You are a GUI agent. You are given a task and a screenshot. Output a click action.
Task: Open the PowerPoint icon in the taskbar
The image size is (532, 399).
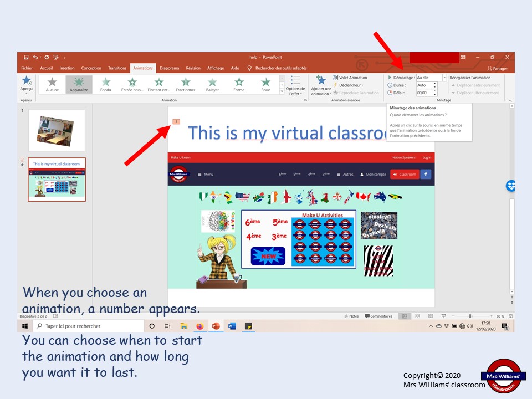216,326
